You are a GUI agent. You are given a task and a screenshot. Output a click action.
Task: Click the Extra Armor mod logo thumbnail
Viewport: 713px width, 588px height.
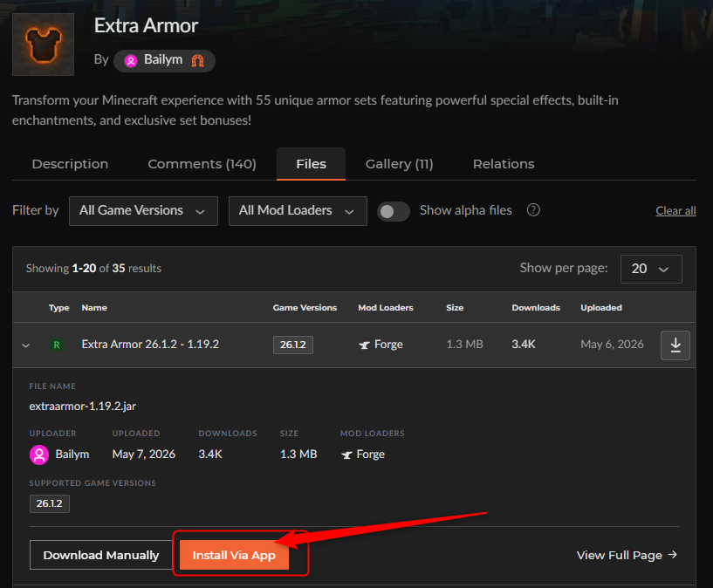click(x=43, y=44)
